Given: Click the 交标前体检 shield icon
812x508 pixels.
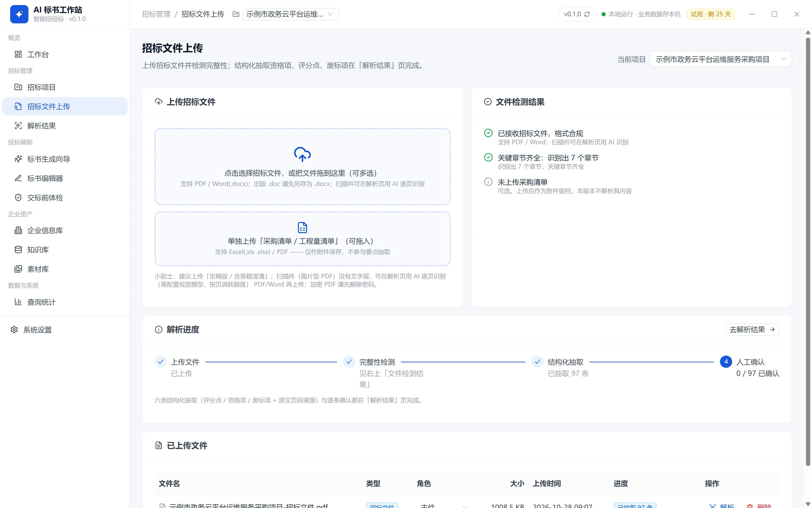Looking at the screenshot, I should 18,198.
